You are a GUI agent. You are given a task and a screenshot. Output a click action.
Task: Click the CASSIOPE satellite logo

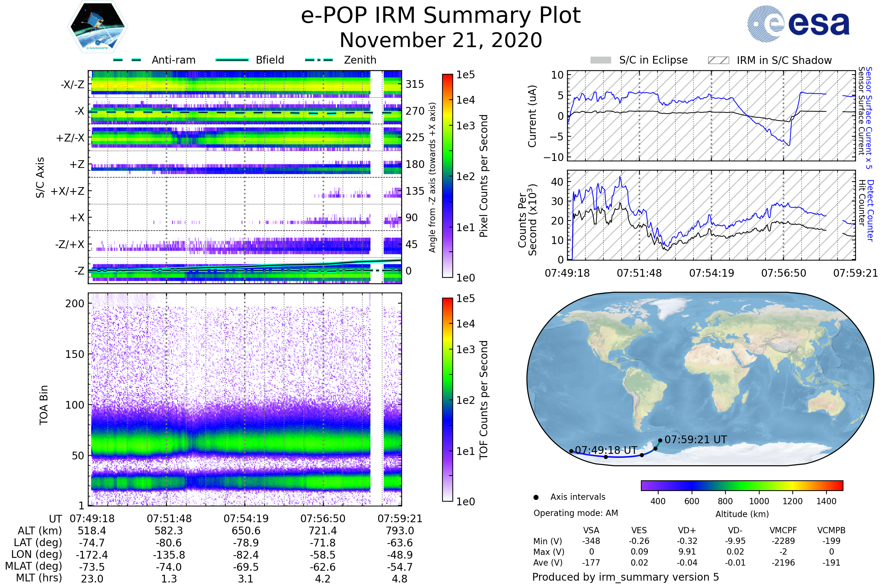97,27
